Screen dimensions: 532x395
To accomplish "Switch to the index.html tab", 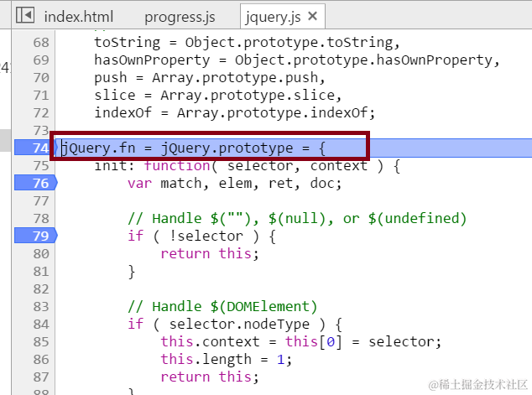I will (79, 17).
